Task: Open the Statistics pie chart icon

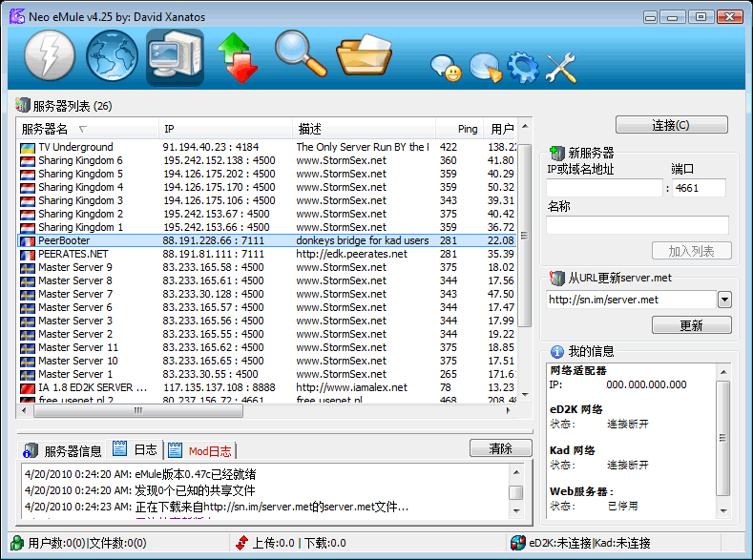Action: coord(486,67)
